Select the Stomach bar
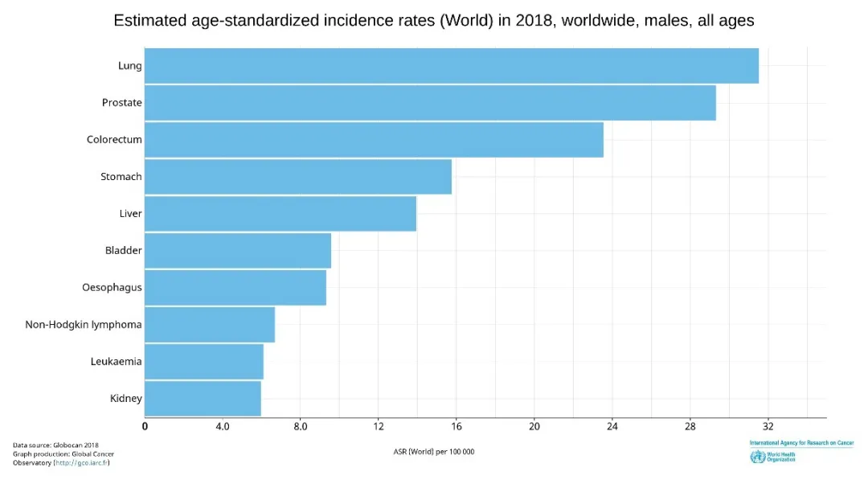This screenshot has width=868, height=480. (x=298, y=177)
